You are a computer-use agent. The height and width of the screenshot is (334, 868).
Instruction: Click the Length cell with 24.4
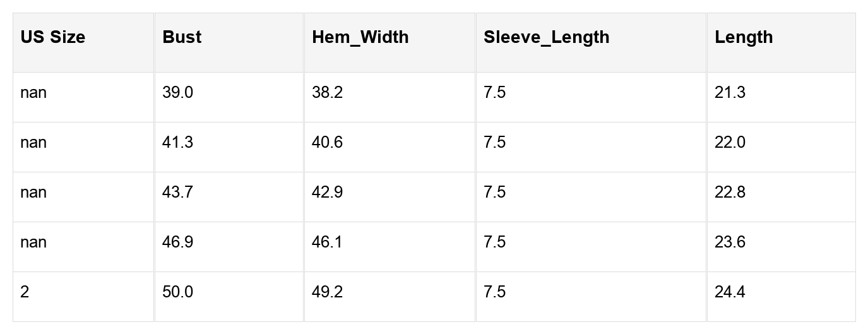(x=730, y=292)
